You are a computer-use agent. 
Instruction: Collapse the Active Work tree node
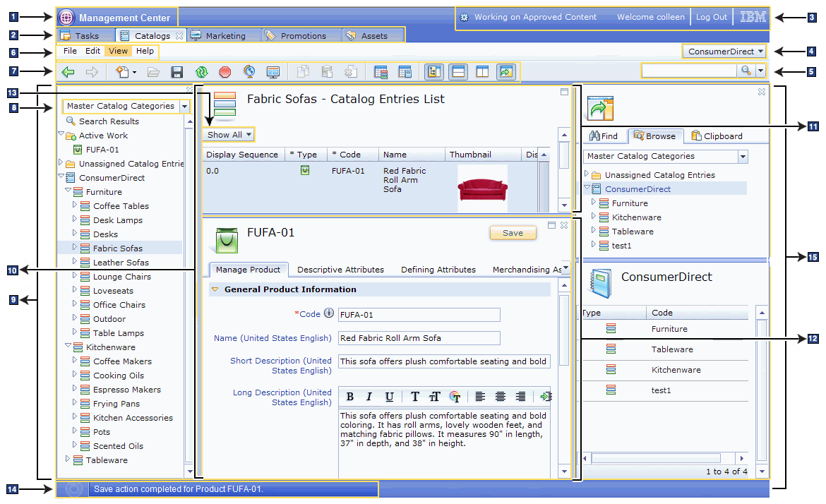(61, 135)
